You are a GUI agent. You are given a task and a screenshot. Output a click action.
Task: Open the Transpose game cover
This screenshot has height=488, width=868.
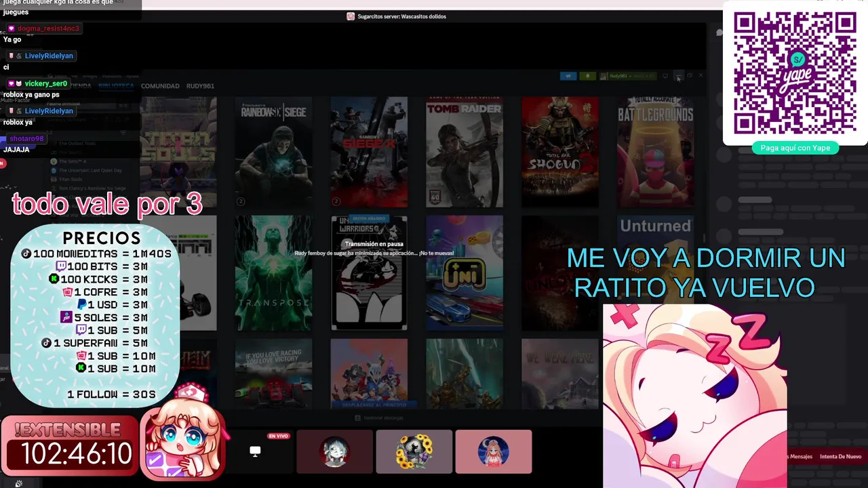tap(273, 273)
